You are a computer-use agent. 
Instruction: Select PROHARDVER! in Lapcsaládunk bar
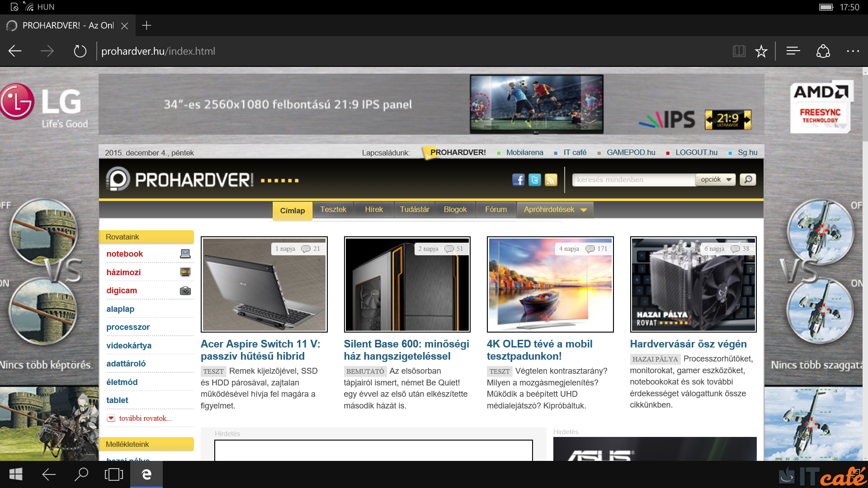pyautogui.click(x=458, y=153)
